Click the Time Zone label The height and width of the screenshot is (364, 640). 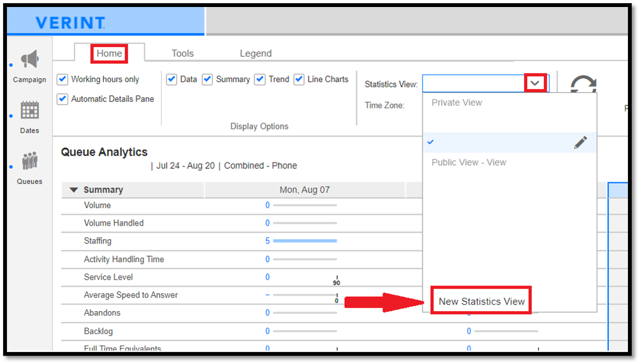(384, 105)
